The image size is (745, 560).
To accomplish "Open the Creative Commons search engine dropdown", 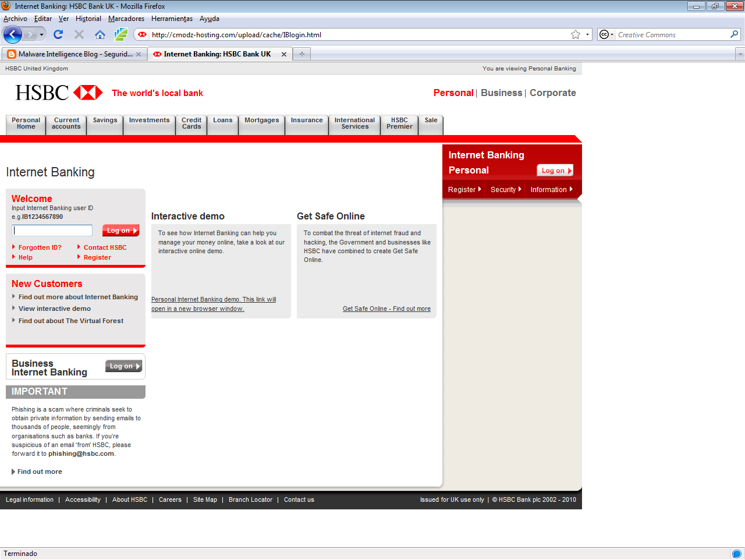I will pos(606,35).
